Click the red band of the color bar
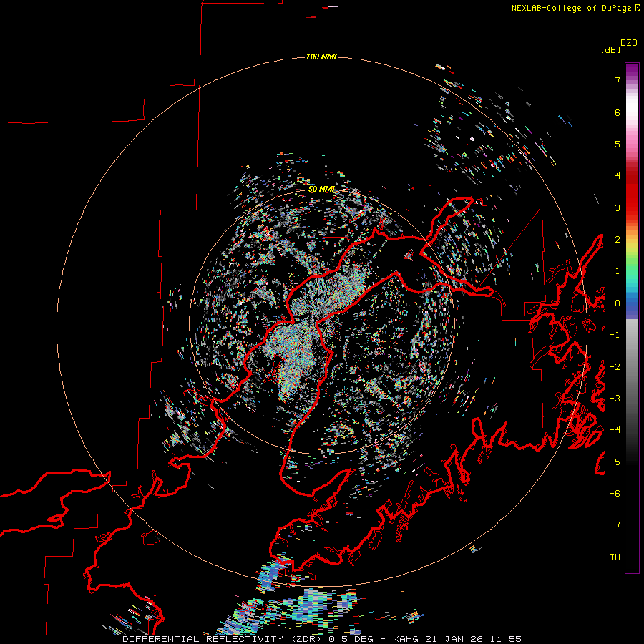The width and height of the screenshot is (644, 644). 632,193
